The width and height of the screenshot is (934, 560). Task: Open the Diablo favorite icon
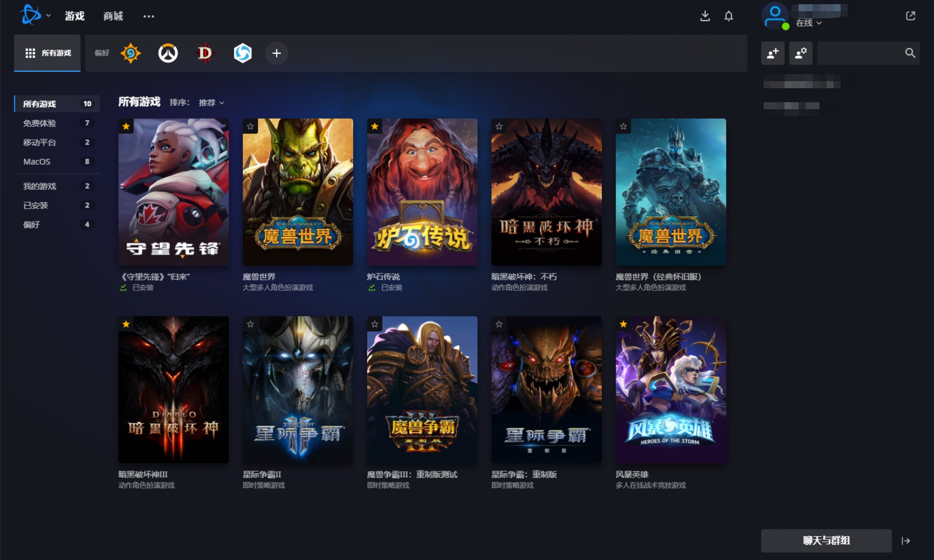205,53
